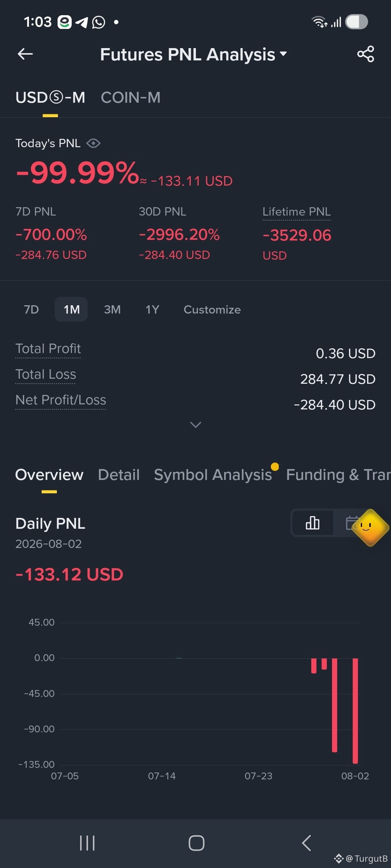This screenshot has width=391, height=868.
Task: Tap the Android home button icon
Action: [196, 843]
